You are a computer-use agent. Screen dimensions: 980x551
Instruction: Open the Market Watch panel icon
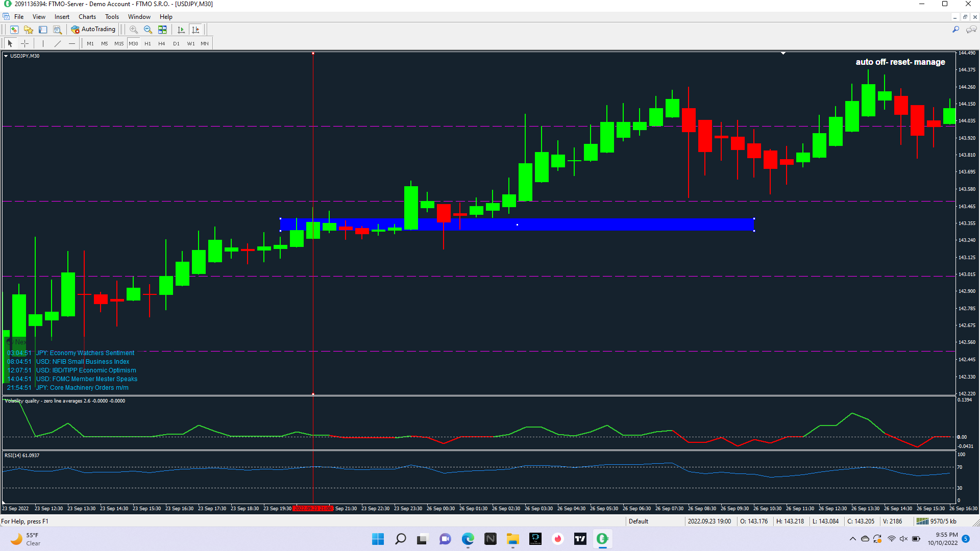(x=14, y=30)
